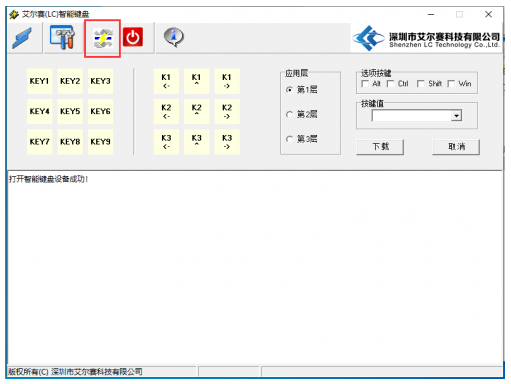Select the K1 right-arrow knob tile
This screenshot has height=384, width=511.
pos(227,81)
